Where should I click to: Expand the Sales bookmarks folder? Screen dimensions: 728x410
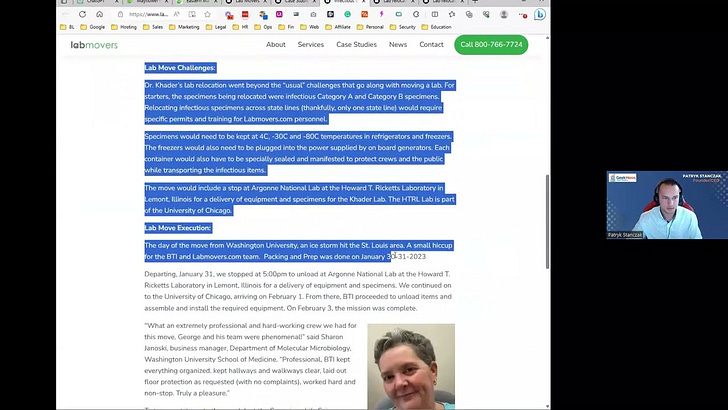click(153, 27)
